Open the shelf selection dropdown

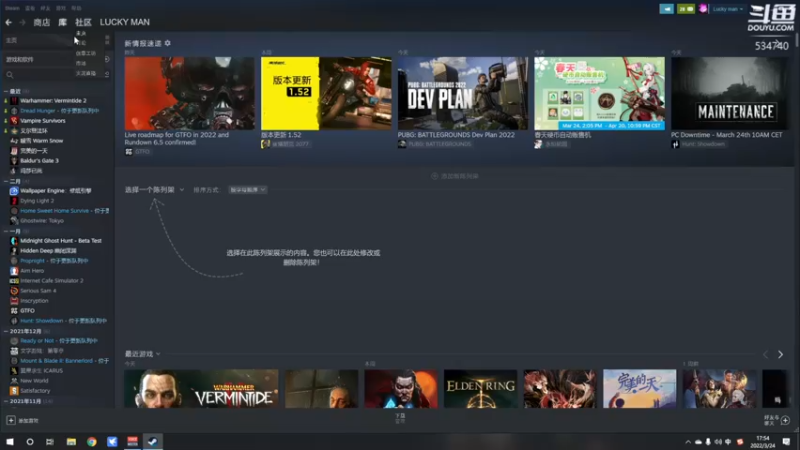(x=154, y=190)
